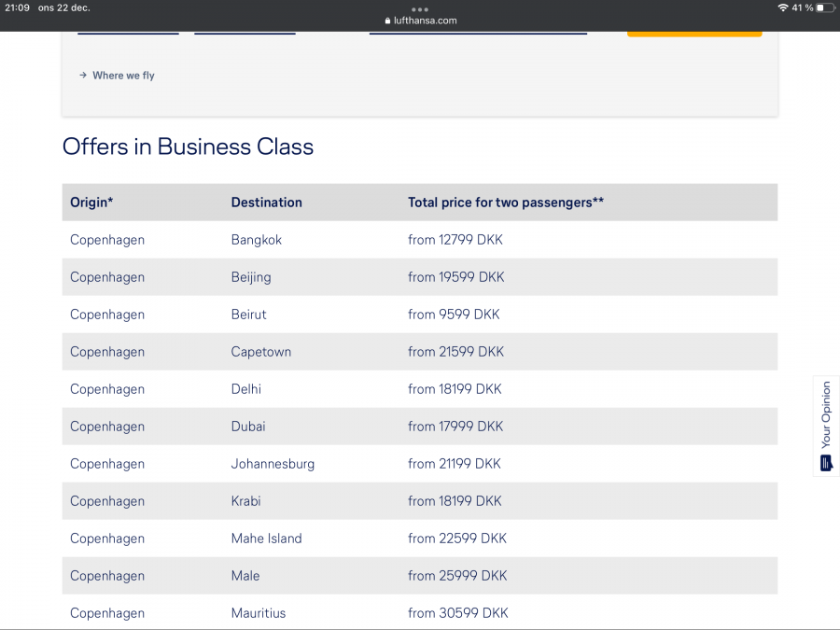Select the Mahe Island destination

267,539
